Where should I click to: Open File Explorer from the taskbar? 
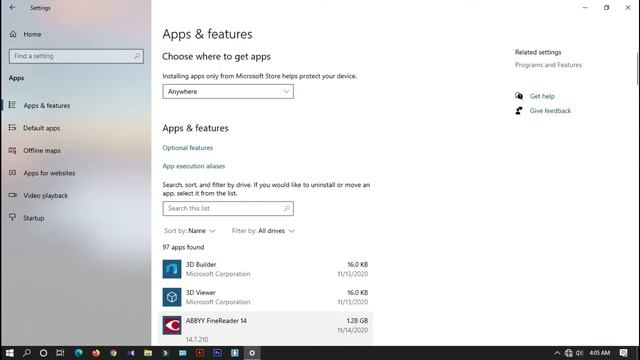(148, 353)
